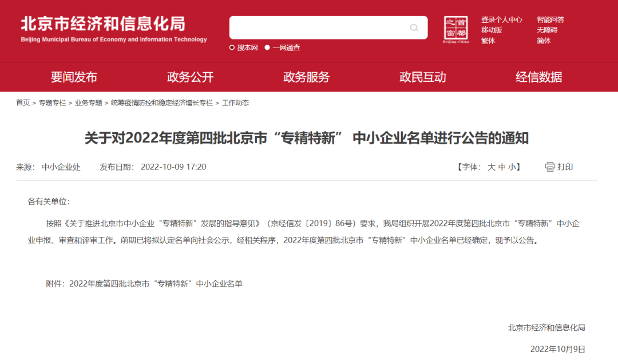Click the signature 北京市经济和信息化局 at bottom
This screenshot has height=364, width=618.
(x=546, y=328)
